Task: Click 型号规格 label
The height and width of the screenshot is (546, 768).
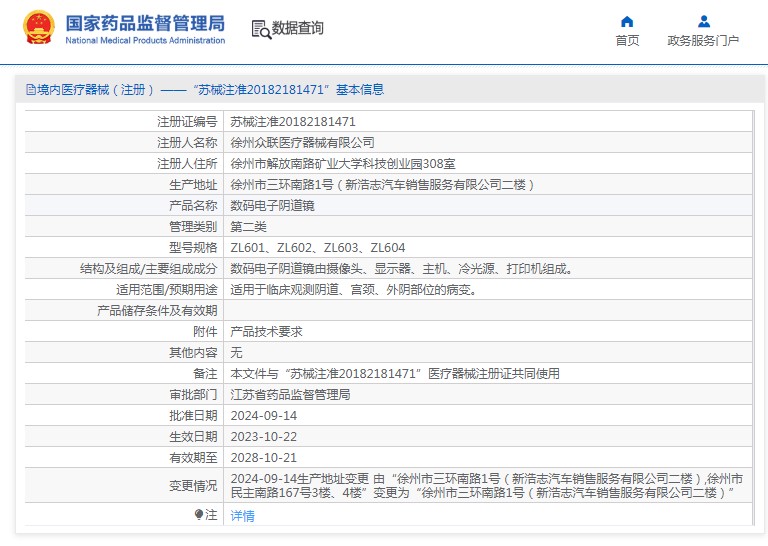Action: click(193, 248)
